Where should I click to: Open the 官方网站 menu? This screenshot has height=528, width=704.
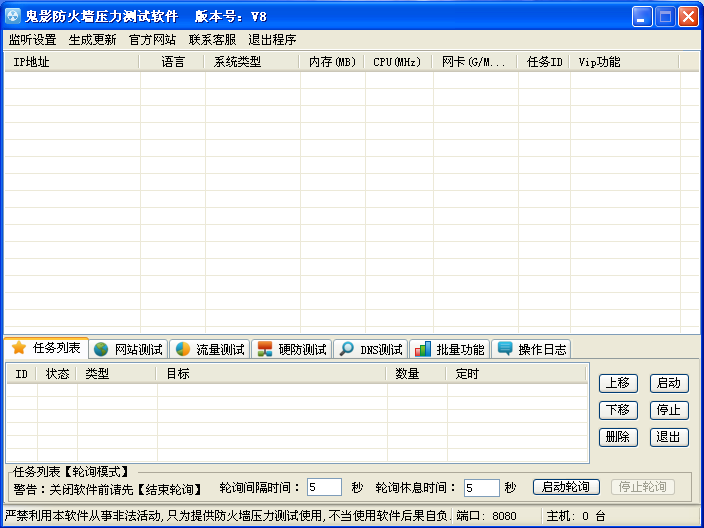(152, 40)
